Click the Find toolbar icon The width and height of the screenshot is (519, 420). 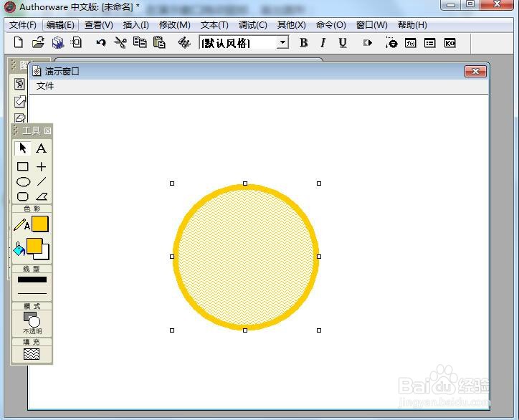184,43
